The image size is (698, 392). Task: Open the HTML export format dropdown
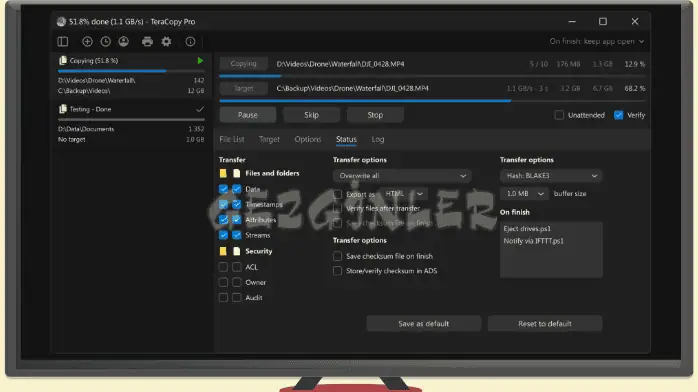click(404, 194)
